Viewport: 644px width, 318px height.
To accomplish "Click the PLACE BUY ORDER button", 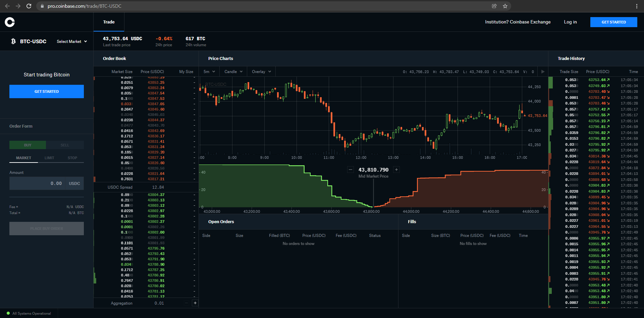I will (x=47, y=229).
